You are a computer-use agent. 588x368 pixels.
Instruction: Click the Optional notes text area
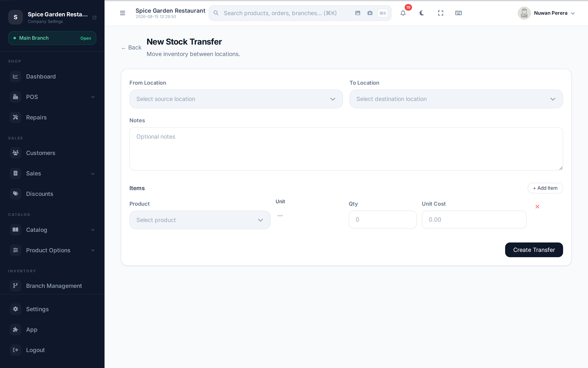pos(346,149)
